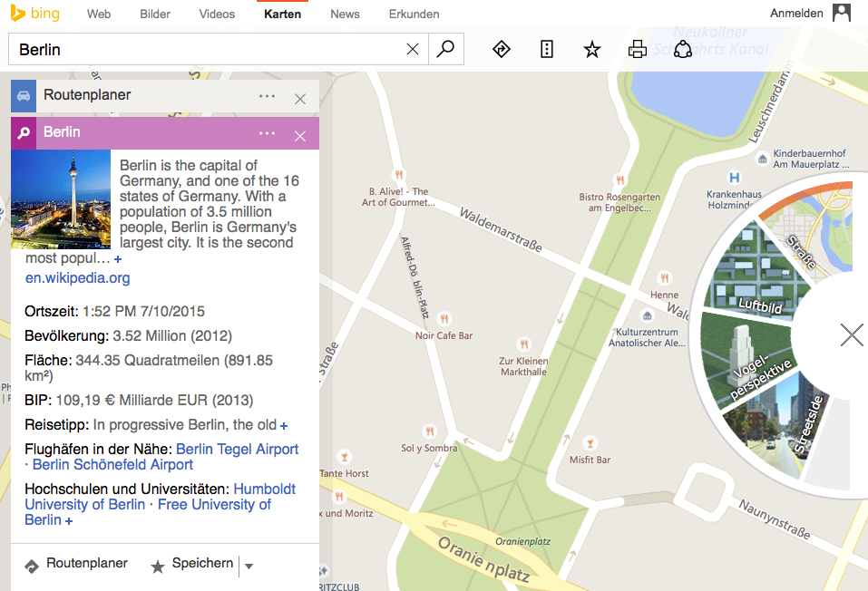Click the traffic light icon in the toolbar
868x591 pixels.
pyautogui.click(x=547, y=50)
